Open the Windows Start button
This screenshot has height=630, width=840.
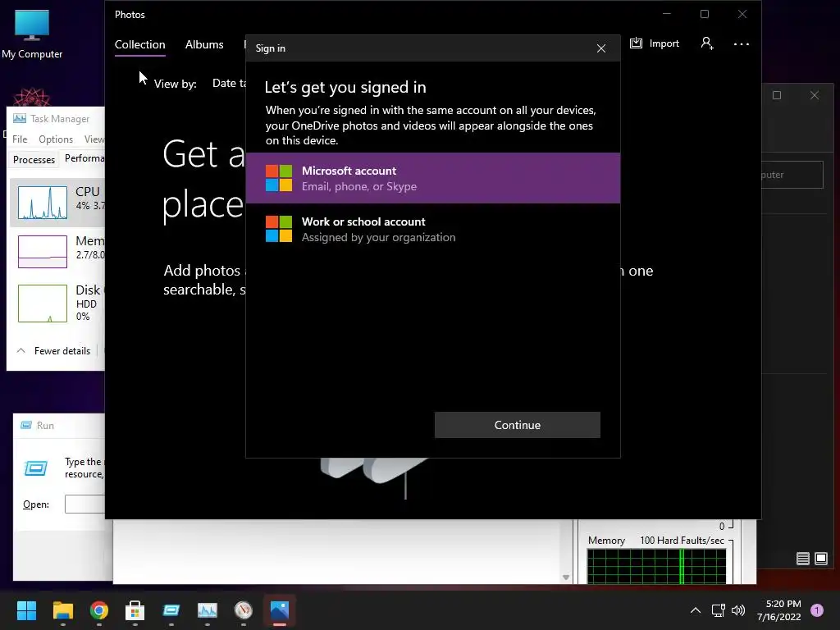26,610
